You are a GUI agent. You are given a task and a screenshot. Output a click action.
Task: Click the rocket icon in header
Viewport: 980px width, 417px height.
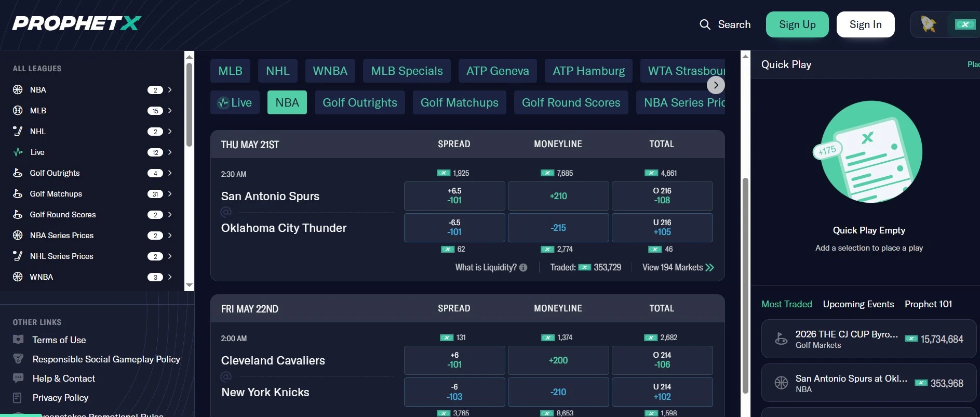[928, 24]
